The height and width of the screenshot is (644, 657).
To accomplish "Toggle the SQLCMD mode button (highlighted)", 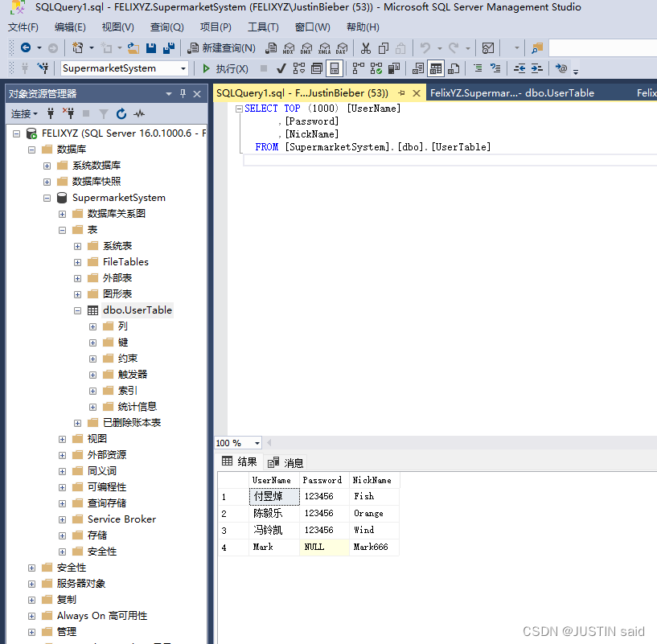I will tap(335, 68).
